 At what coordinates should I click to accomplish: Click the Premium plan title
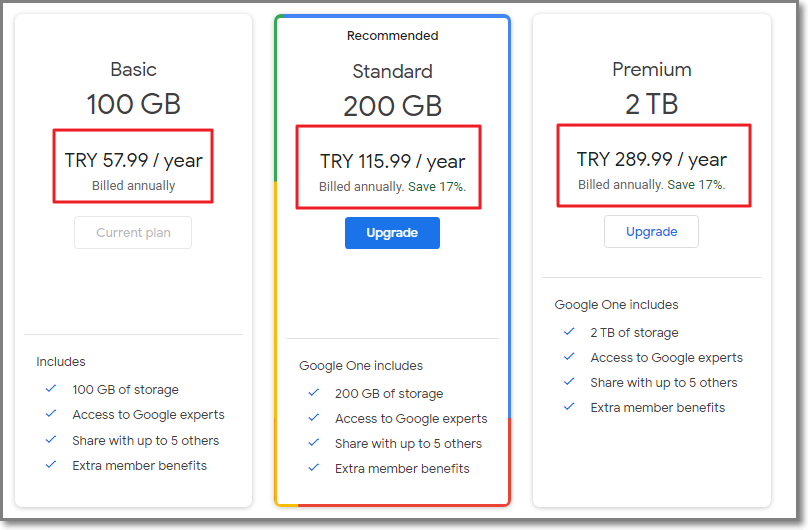[651, 70]
